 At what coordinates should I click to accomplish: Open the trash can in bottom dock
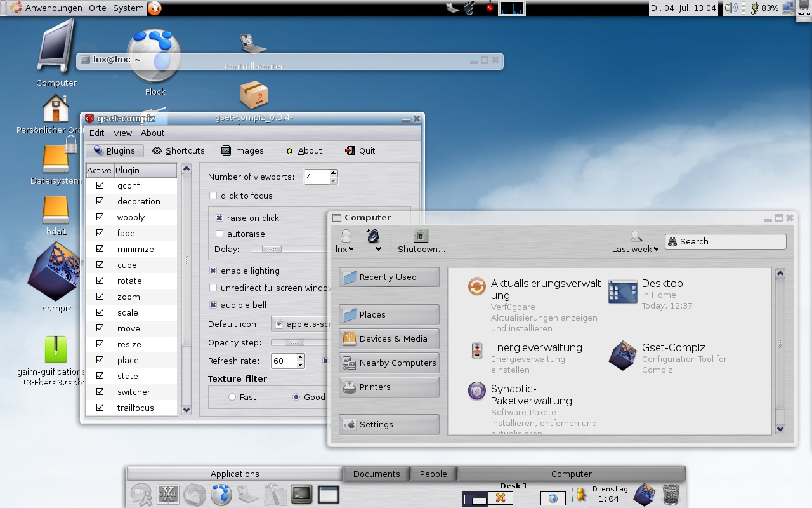[671, 494]
